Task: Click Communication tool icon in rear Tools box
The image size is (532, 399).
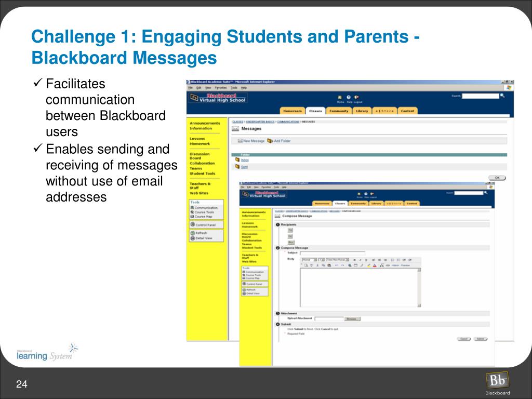Action: [192, 208]
